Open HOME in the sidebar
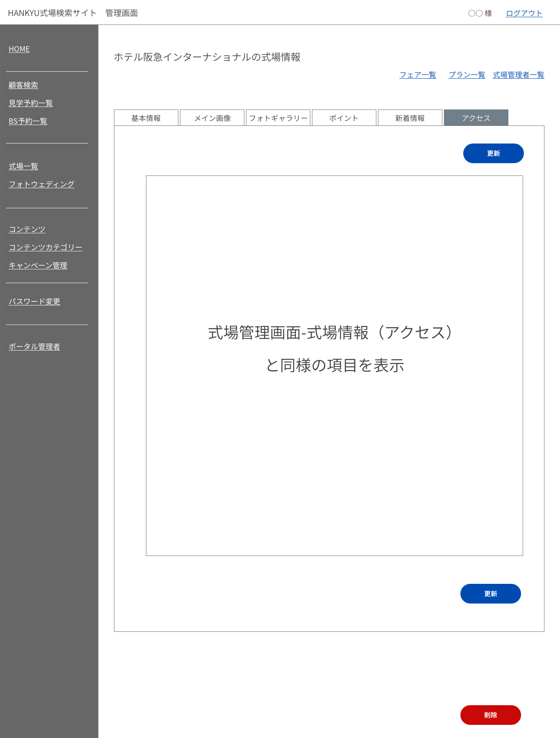 19,49
